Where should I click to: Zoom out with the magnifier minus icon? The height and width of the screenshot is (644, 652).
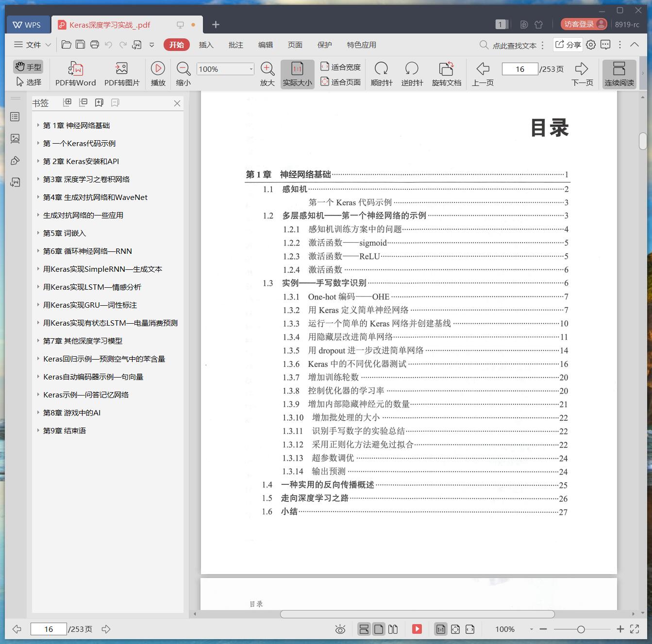click(x=183, y=68)
